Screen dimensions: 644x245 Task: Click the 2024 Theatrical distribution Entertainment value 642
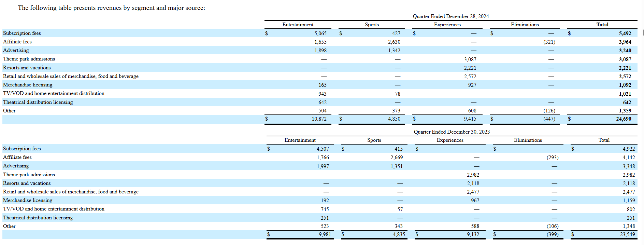322,103
